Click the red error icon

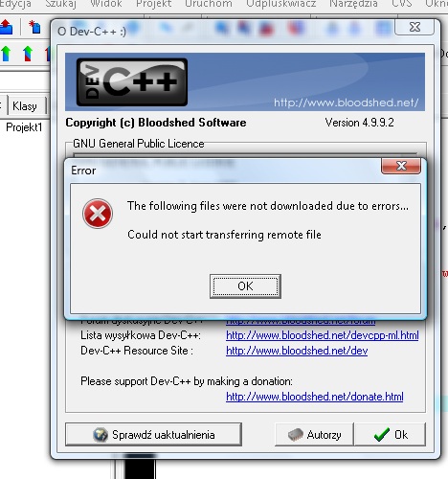[98, 214]
